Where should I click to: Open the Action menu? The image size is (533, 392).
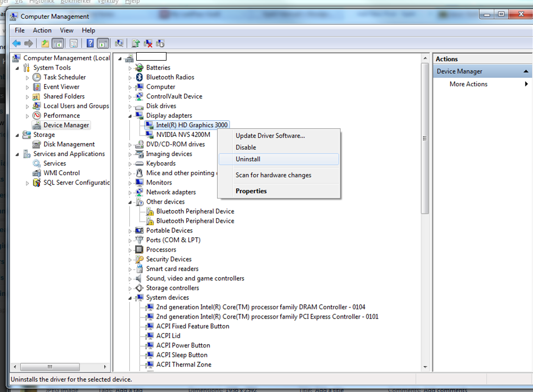[x=42, y=30]
